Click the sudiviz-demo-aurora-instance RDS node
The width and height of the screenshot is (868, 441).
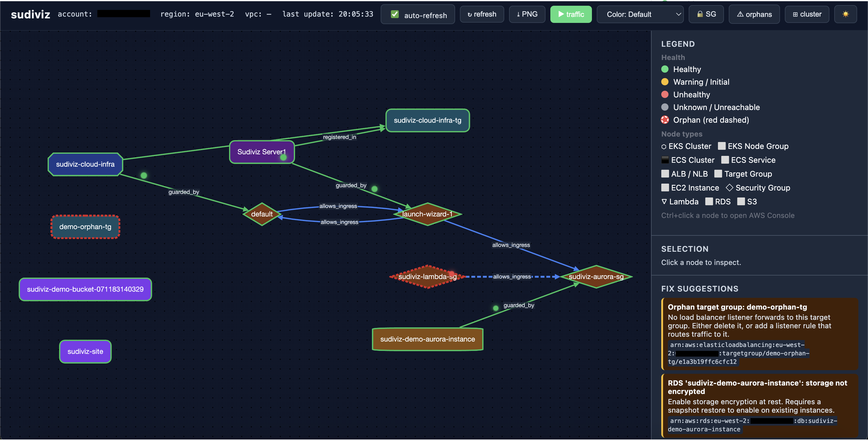pyautogui.click(x=427, y=339)
